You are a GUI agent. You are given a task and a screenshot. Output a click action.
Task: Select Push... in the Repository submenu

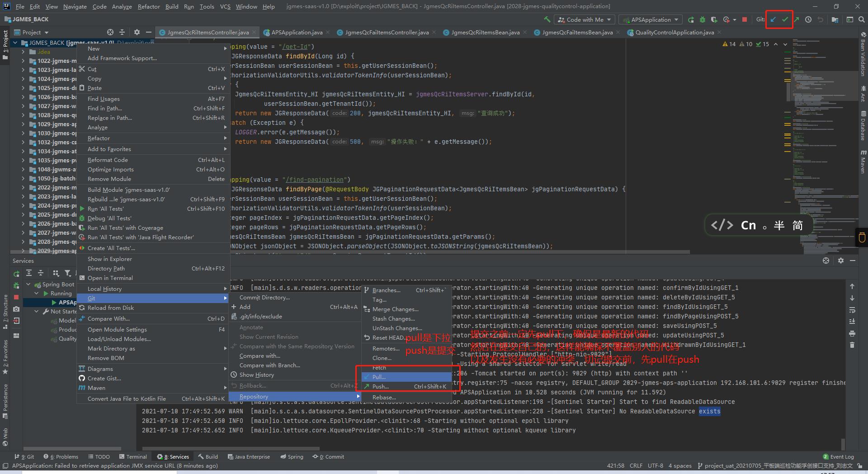tap(407, 386)
